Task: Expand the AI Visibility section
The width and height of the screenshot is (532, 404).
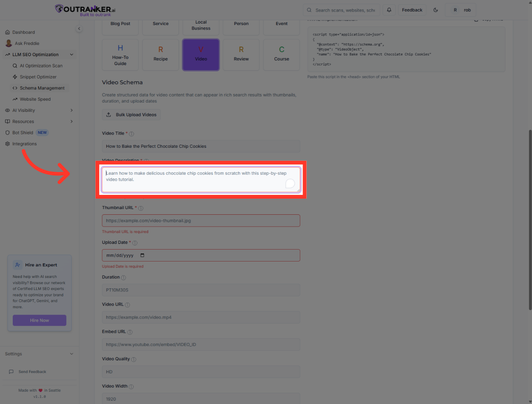Action: click(71, 110)
